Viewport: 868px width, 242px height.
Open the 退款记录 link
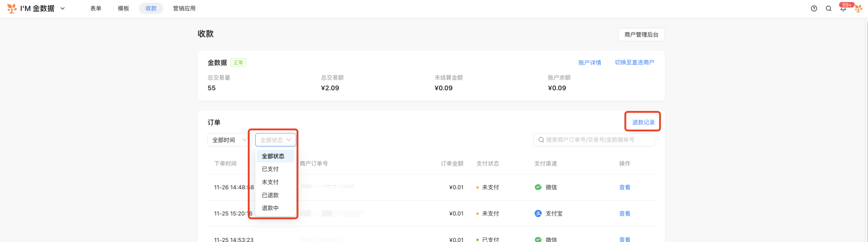tap(643, 122)
